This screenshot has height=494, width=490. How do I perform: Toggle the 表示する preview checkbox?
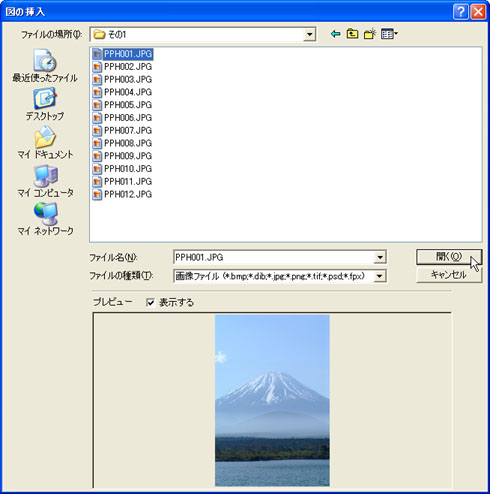150,302
